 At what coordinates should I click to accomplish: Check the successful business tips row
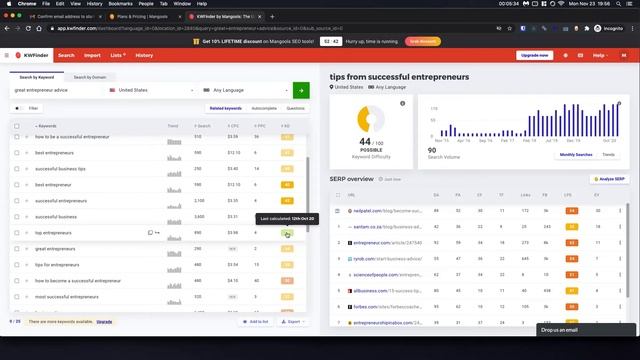tap(17, 169)
